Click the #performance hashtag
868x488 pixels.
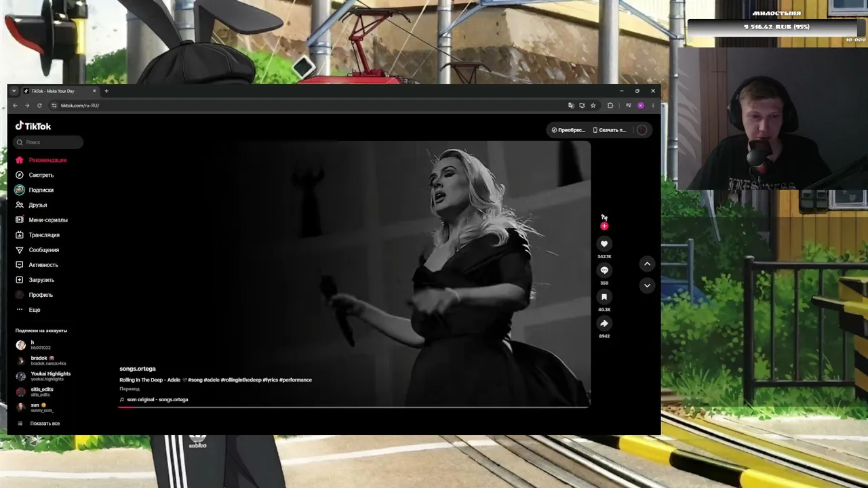(x=296, y=380)
